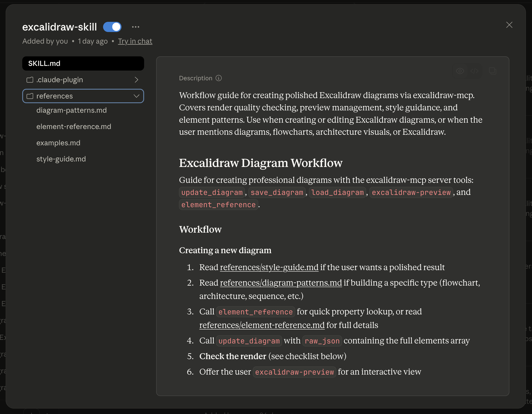Copy the skill content to clipboard
Viewport: 532px width, 414px height.
[x=492, y=71]
